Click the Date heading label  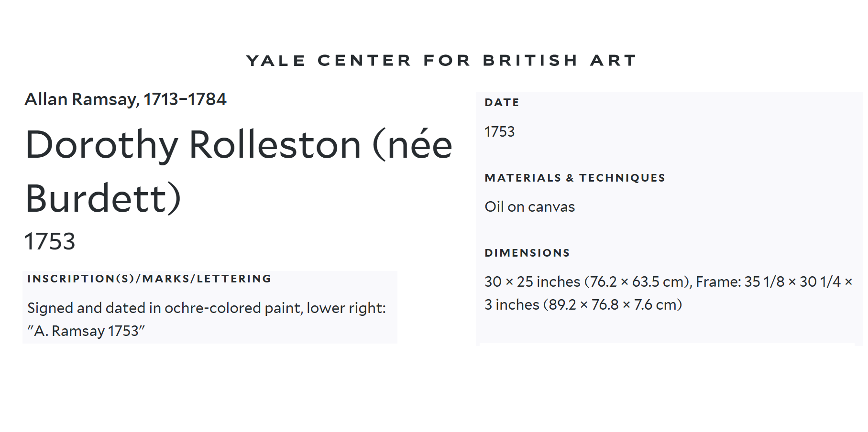(502, 102)
